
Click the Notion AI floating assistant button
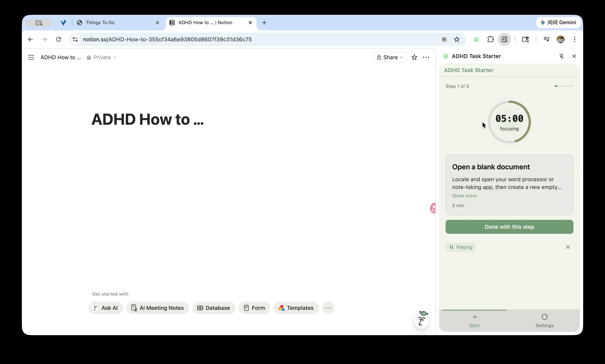421,320
